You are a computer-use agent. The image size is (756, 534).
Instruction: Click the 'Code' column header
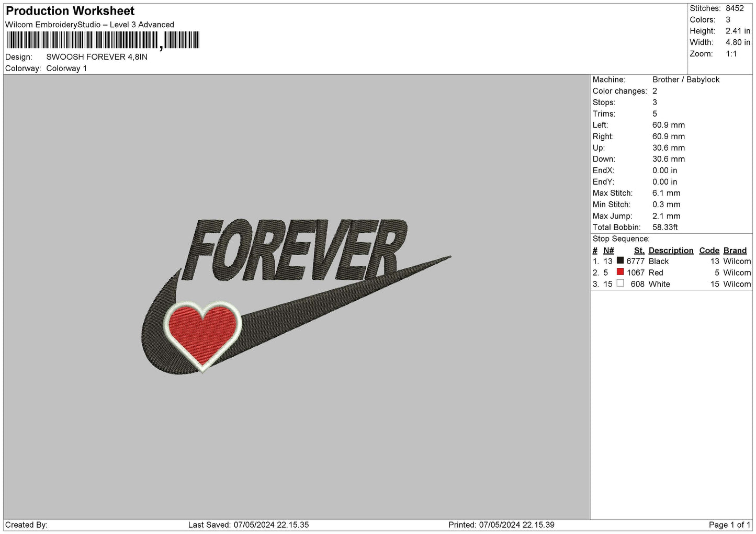709,251
